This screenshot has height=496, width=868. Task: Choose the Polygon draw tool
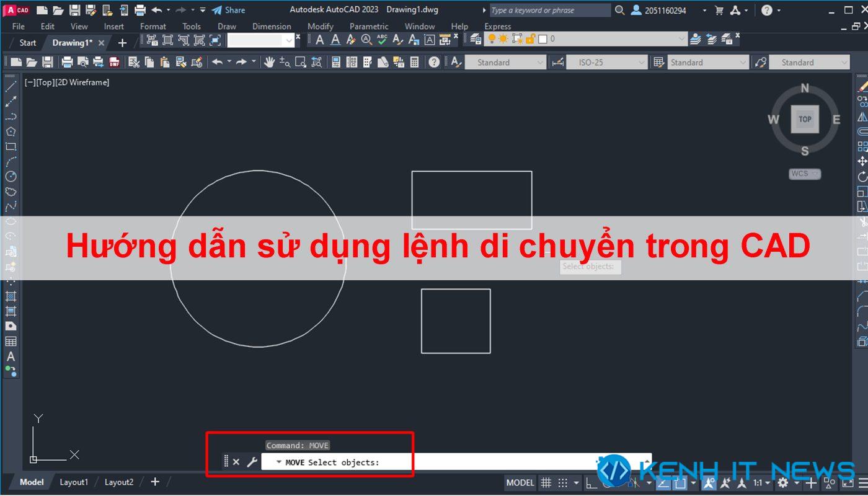tap(11, 131)
